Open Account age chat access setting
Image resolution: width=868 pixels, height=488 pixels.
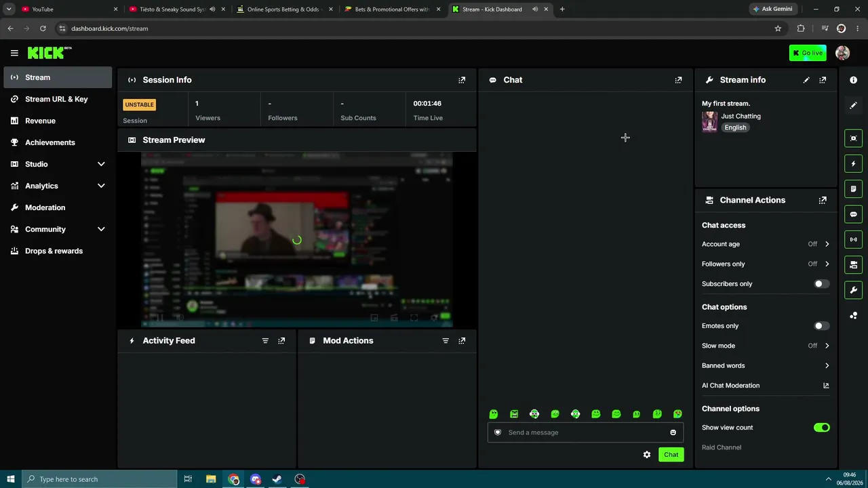click(x=766, y=244)
